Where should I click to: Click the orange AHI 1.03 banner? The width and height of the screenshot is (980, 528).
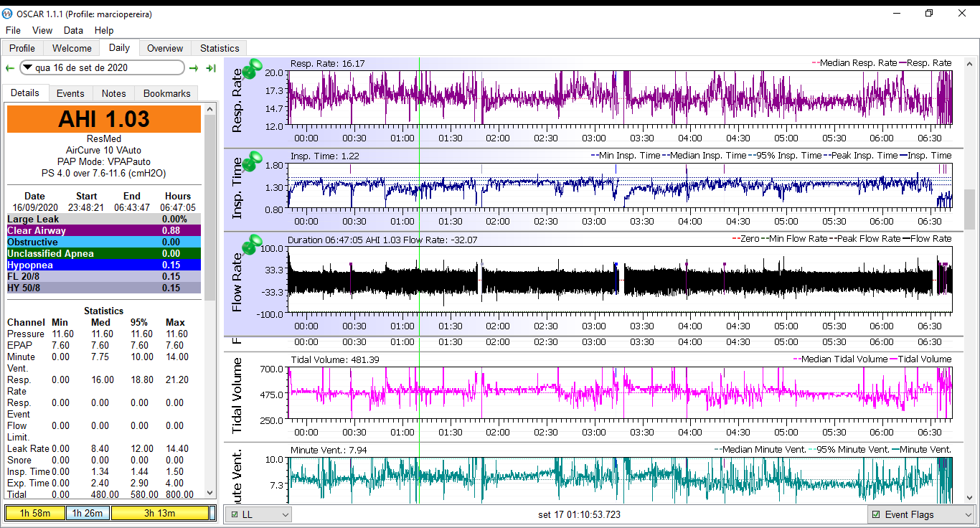[x=104, y=119]
